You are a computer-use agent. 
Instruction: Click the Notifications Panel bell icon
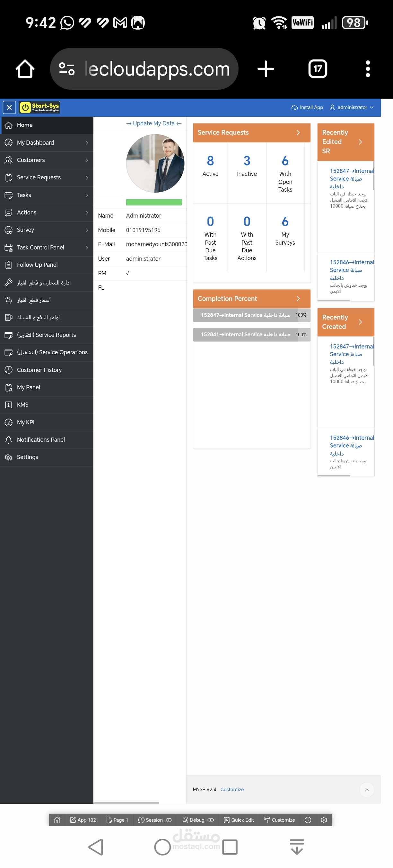tap(8, 440)
